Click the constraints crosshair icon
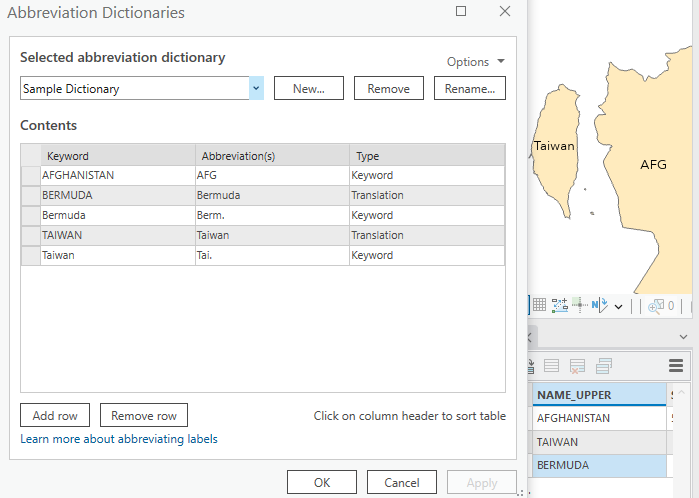Image resolution: width=699 pixels, height=498 pixels. point(581,305)
